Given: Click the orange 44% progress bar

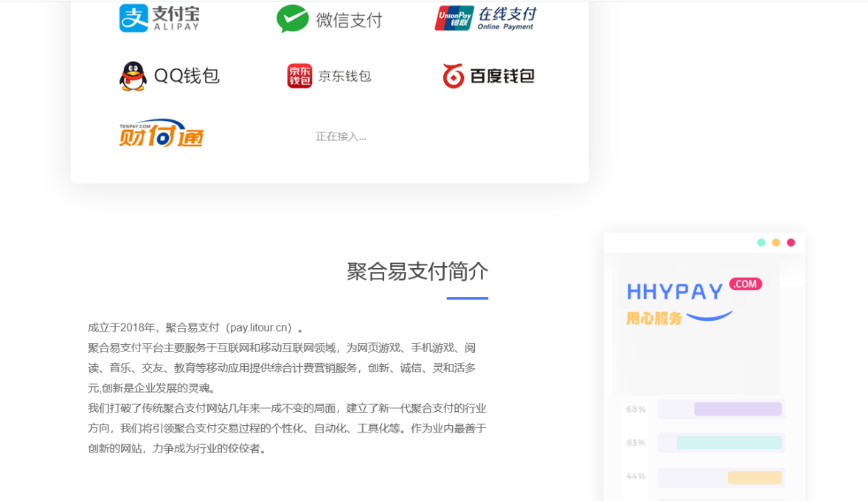Looking at the screenshot, I should click(x=754, y=477).
